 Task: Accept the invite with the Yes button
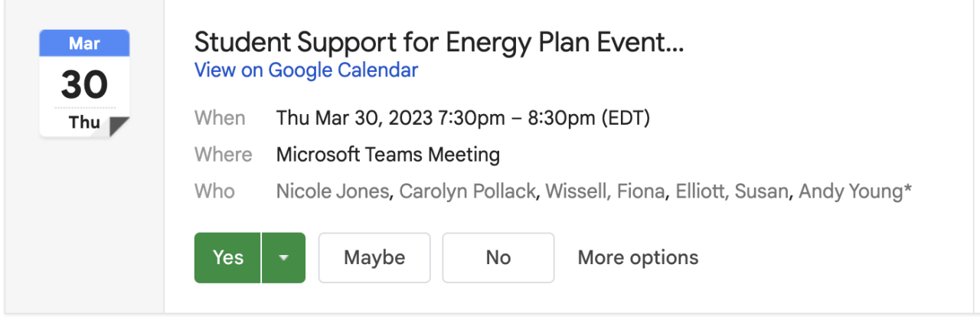pyautogui.click(x=228, y=258)
